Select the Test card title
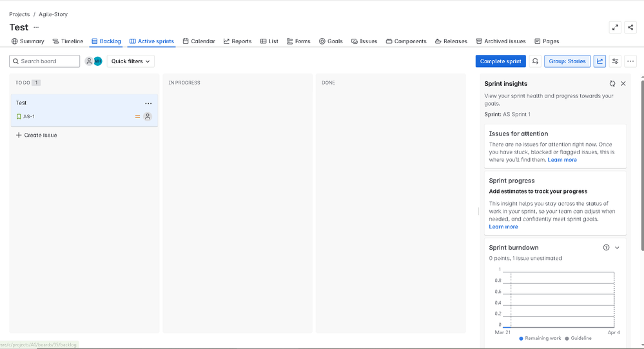Screen dimensions: 644x349 pyautogui.click(x=21, y=103)
